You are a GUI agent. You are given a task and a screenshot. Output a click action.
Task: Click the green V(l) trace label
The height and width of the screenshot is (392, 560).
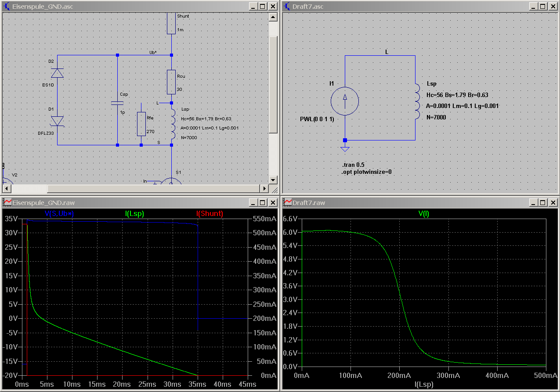coord(423,214)
